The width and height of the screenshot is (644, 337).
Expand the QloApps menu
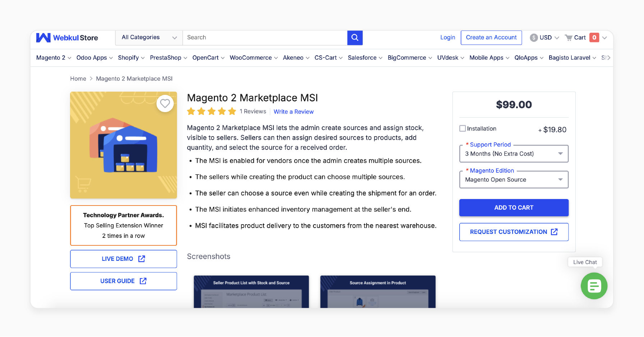point(529,58)
